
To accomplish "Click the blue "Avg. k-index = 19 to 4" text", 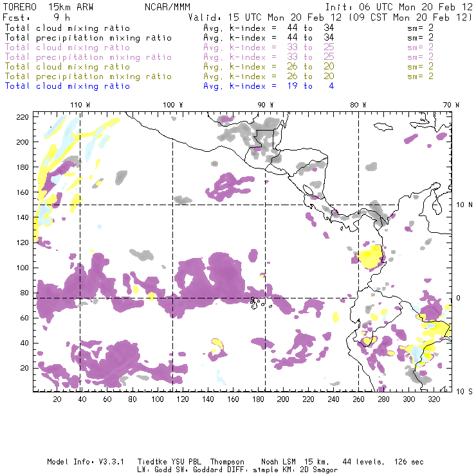I will click(269, 86).
